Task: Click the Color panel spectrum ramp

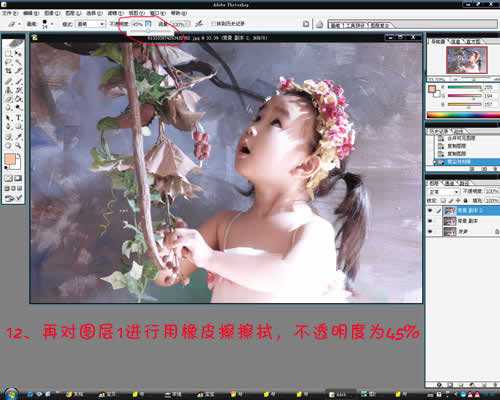Action: [463, 115]
